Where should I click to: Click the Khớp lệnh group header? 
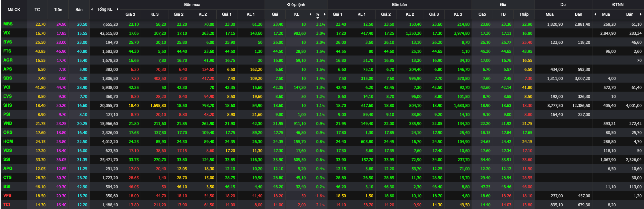coord(296,5)
